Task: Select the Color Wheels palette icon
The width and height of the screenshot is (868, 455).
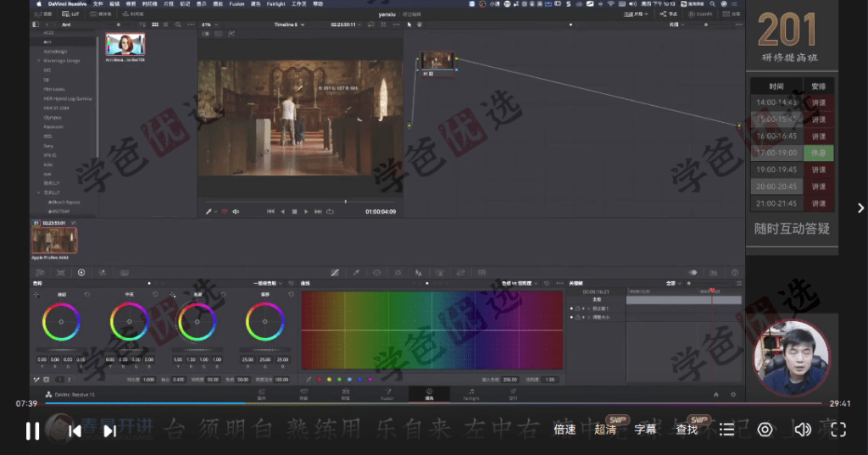Action: [81, 273]
